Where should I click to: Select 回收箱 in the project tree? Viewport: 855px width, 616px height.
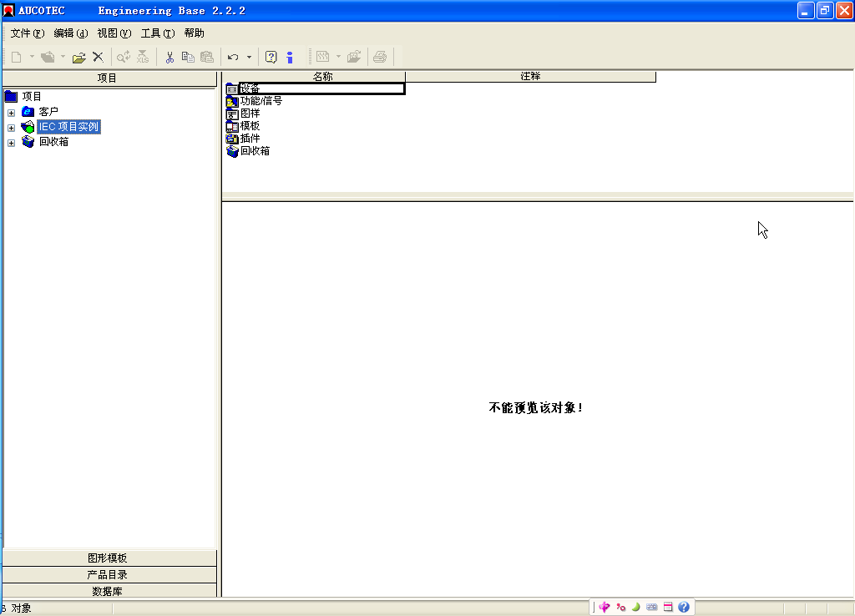(x=54, y=142)
